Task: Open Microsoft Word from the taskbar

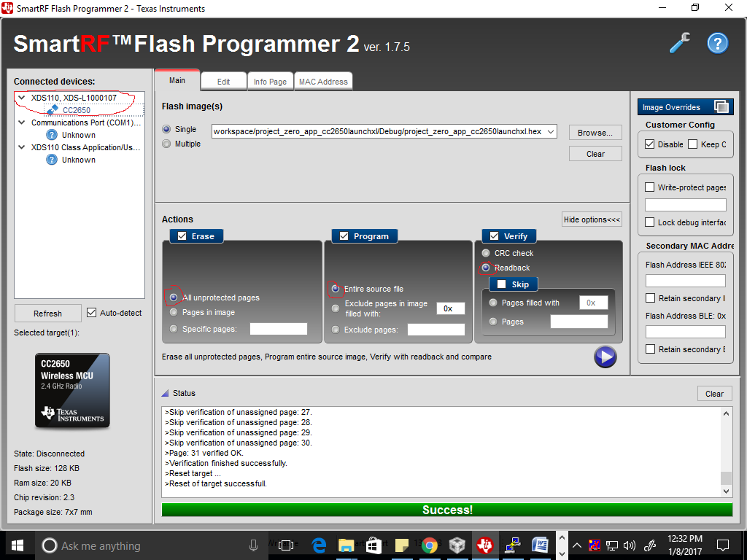Action: coord(541,545)
